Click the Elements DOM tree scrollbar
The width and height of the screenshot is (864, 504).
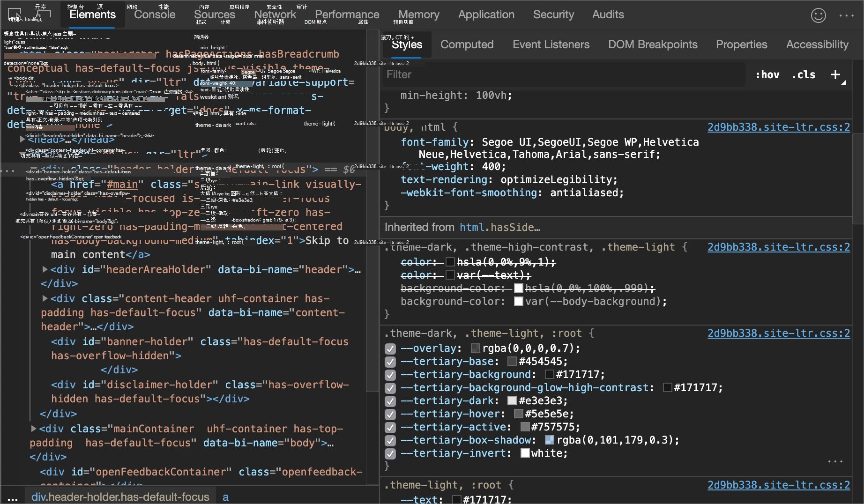[x=372, y=211]
